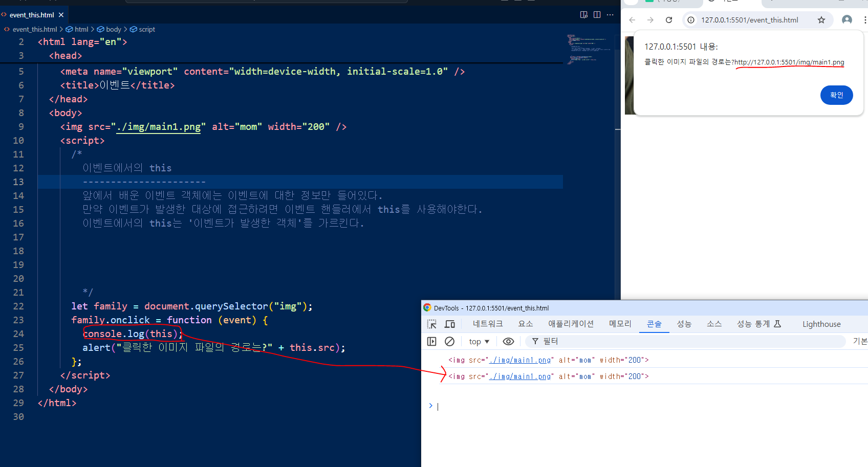
Task: Click line number 24 in the gutter
Action: [18, 334]
